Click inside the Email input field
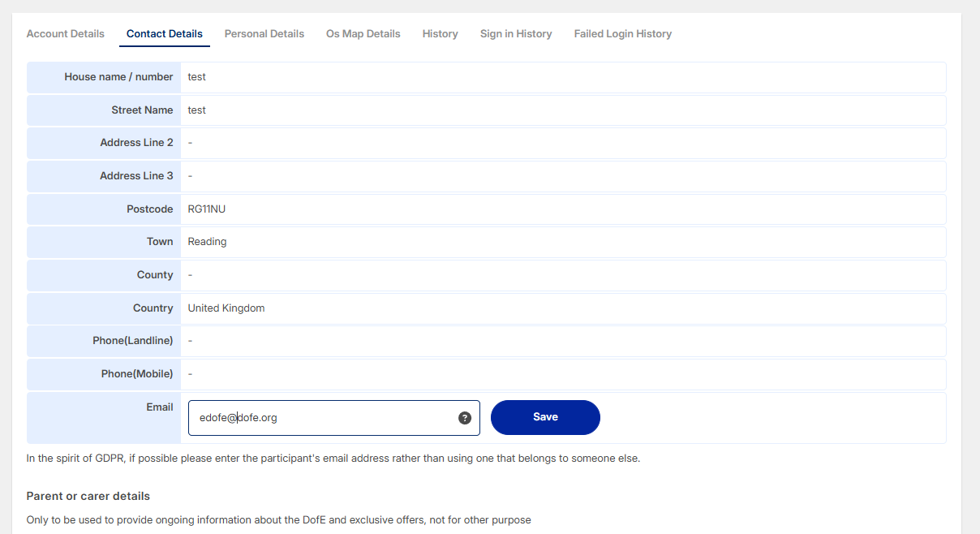980x534 pixels. tap(325, 418)
